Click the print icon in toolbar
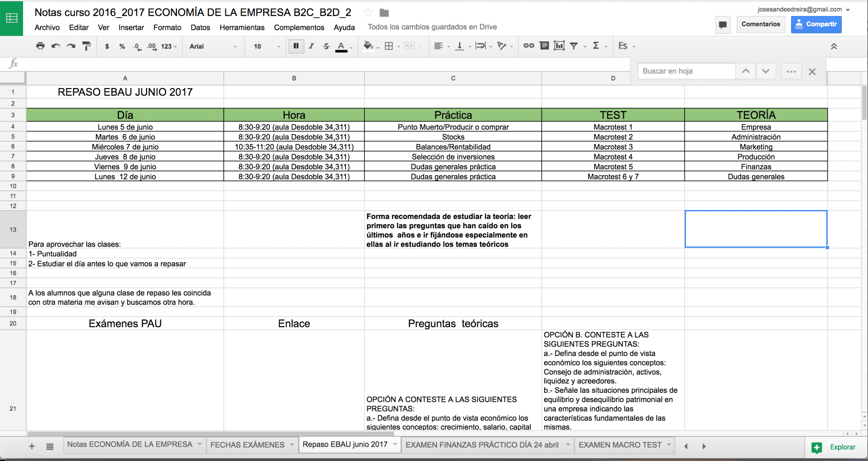The image size is (868, 461). 40,46
